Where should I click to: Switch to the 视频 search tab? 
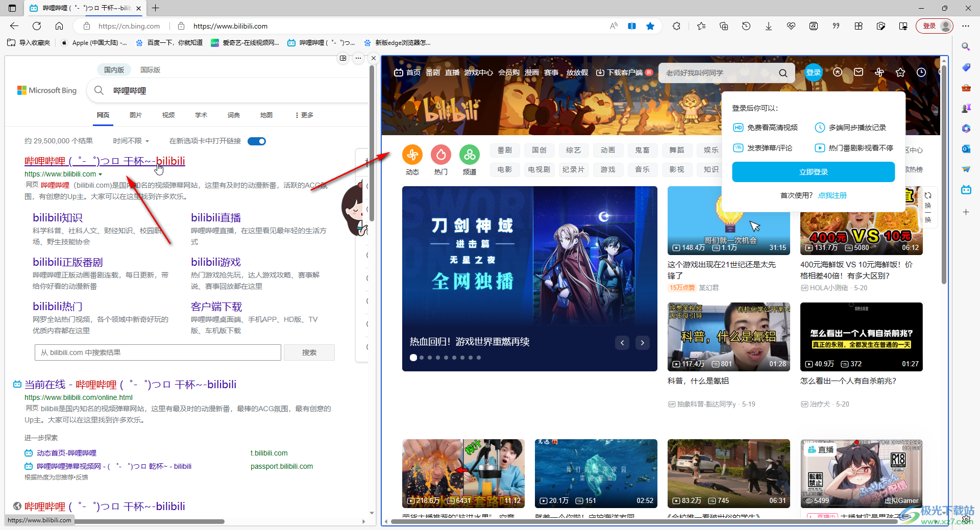(168, 115)
